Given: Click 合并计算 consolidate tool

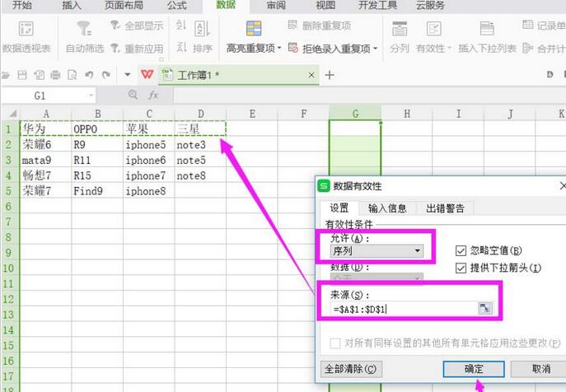Looking at the screenshot, I should click(544, 48).
